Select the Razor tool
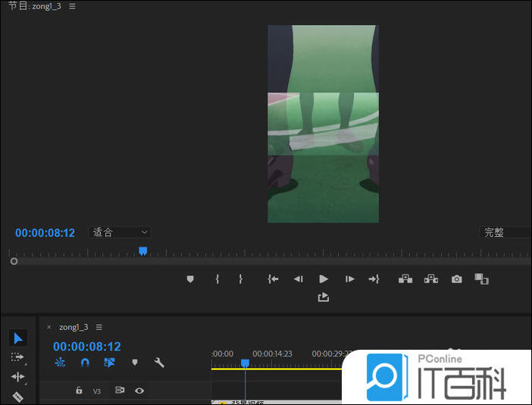532x405 pixels. (x=18, y=396)
